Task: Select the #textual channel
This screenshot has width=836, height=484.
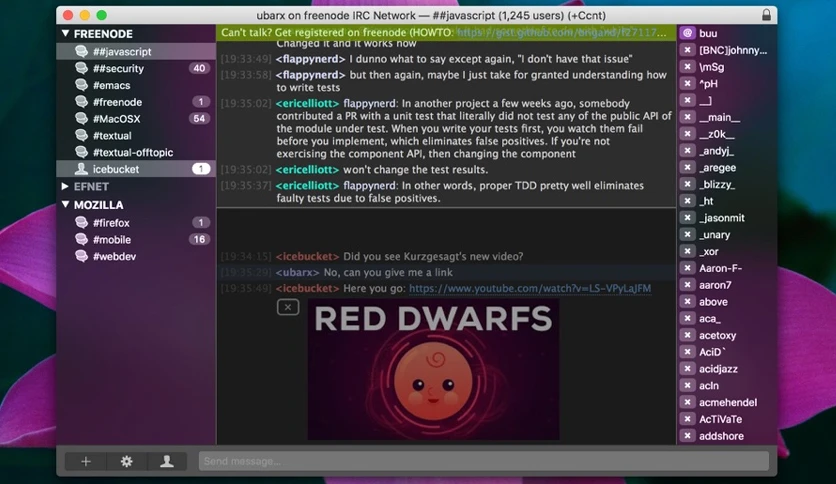Action: coord(136,135)
